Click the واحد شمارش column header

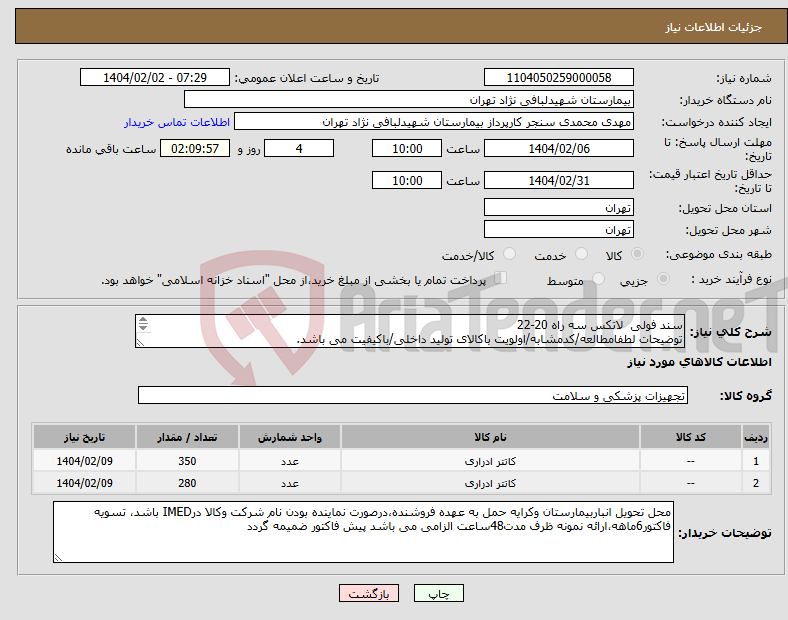(290, 437)
